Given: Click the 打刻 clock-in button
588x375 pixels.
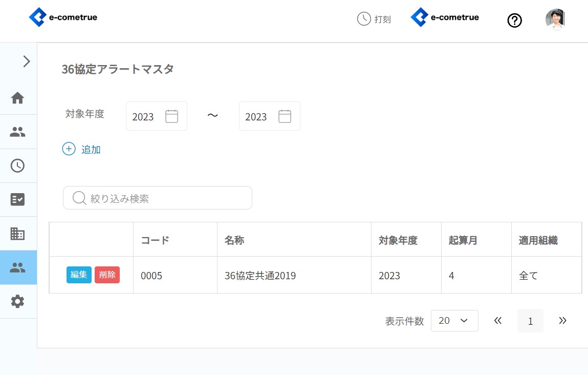Looking at the screenshot, I should click(x=374, y=19).
